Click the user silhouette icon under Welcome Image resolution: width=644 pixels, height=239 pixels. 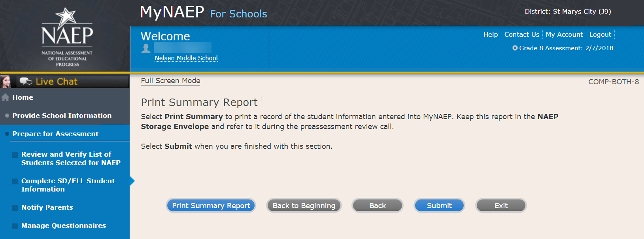tap(146, 48)
